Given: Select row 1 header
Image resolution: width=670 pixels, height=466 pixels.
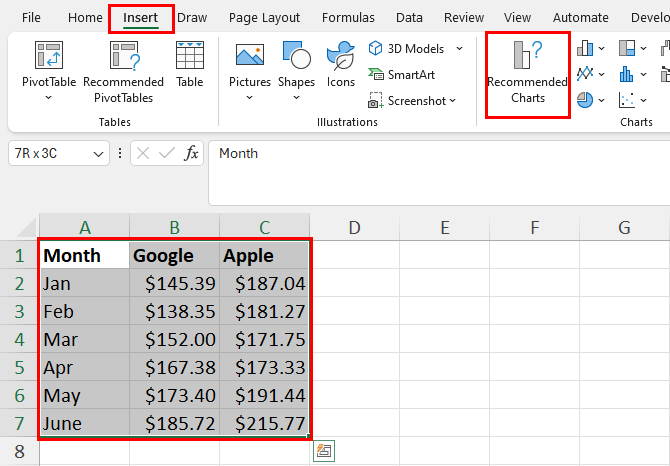Looking at the screenshot, I should point(19,255).
